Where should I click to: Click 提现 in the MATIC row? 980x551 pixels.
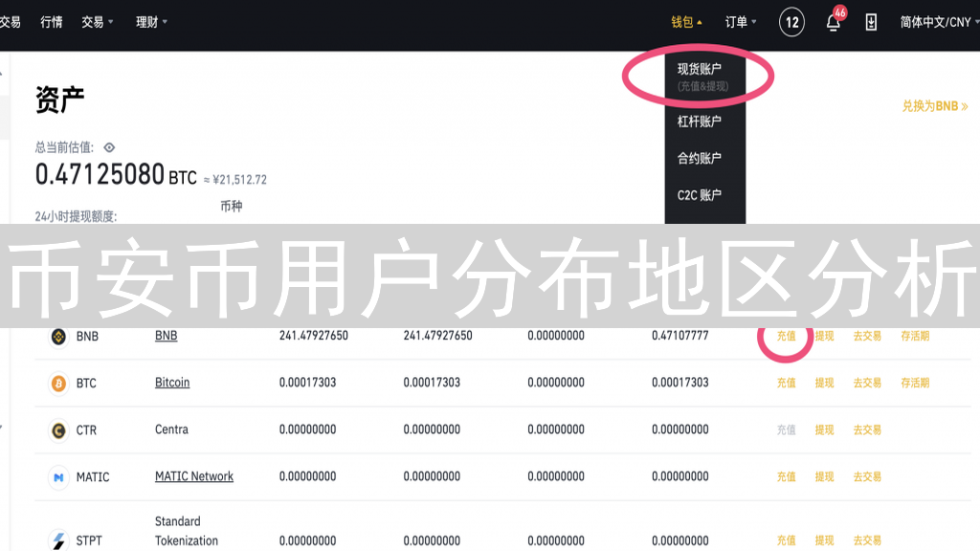(824, 476)
